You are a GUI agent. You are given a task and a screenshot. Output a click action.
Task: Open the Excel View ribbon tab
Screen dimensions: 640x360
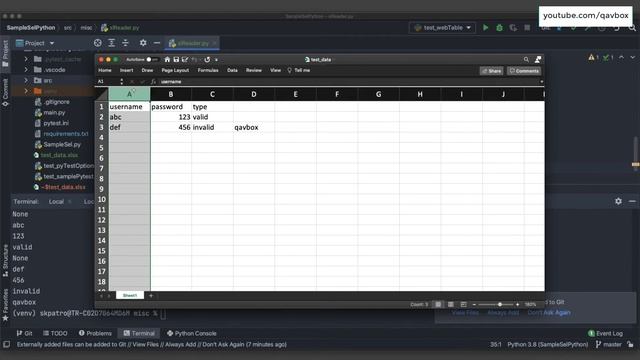click(276, 70)
